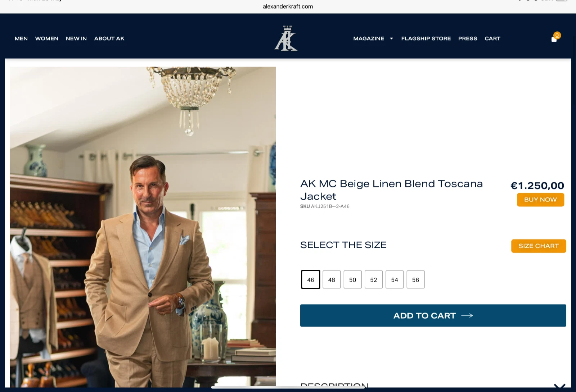Select size 46

(x=311, y=279)
